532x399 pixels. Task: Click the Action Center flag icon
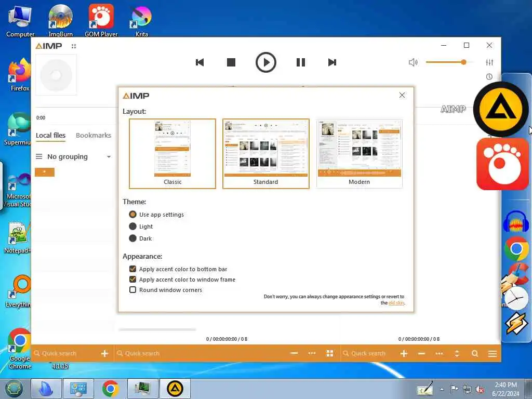(454, 389)
